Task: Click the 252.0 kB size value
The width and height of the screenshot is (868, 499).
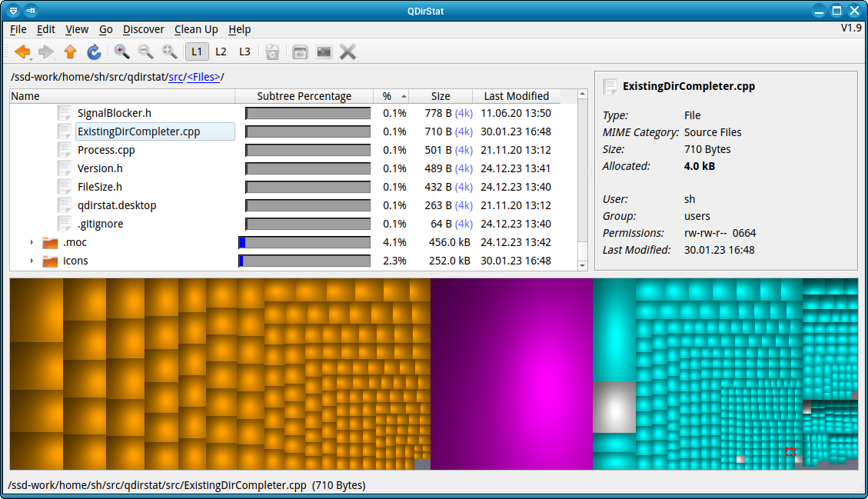Action: click(449, 261)
